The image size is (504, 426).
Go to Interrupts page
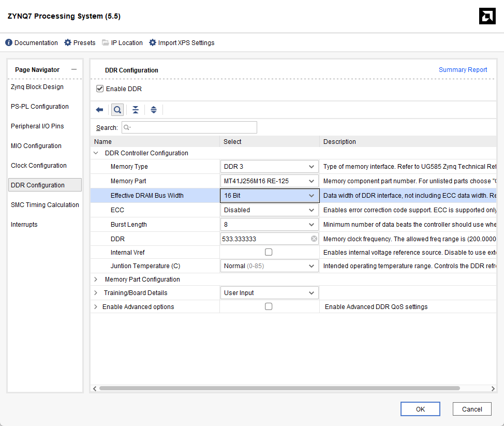[24, 225]
